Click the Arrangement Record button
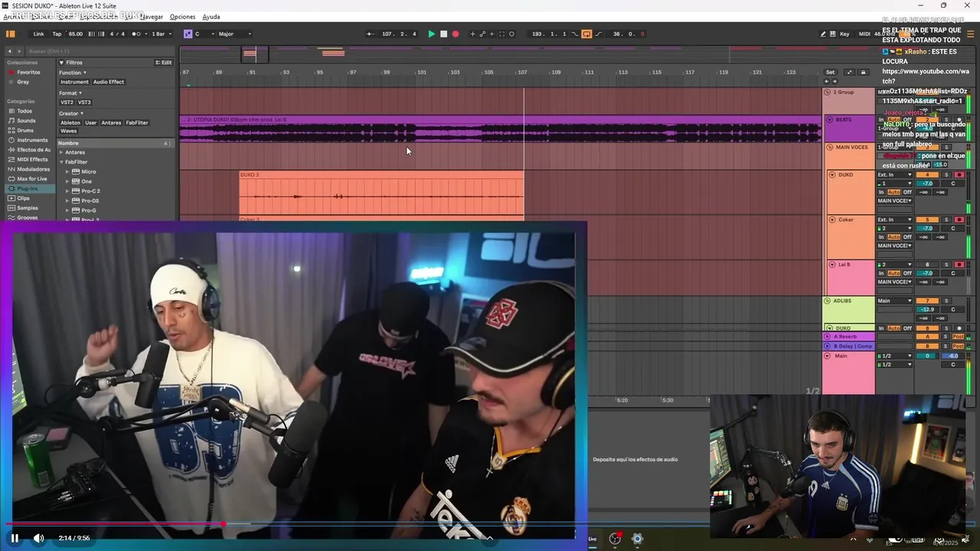Viewport: 980px width, 551px height. (456, 34)
